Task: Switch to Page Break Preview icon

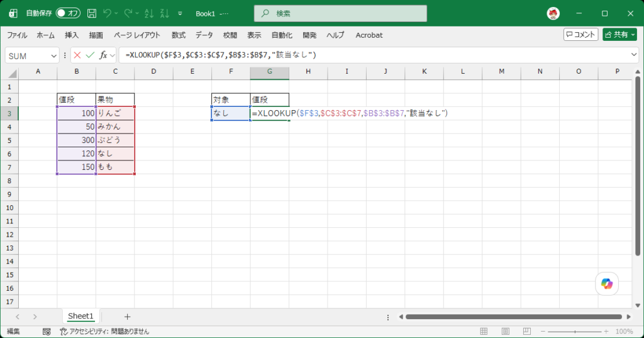Action: (526, 332)
